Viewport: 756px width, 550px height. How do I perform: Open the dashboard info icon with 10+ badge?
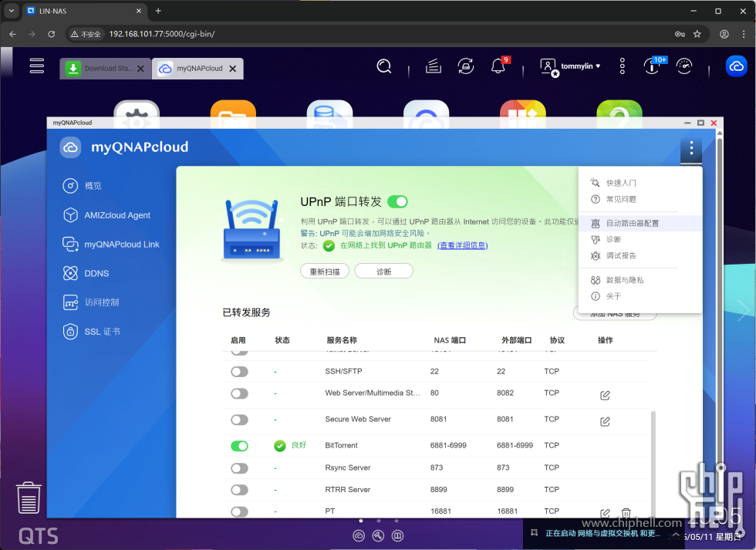pos(652,66)
